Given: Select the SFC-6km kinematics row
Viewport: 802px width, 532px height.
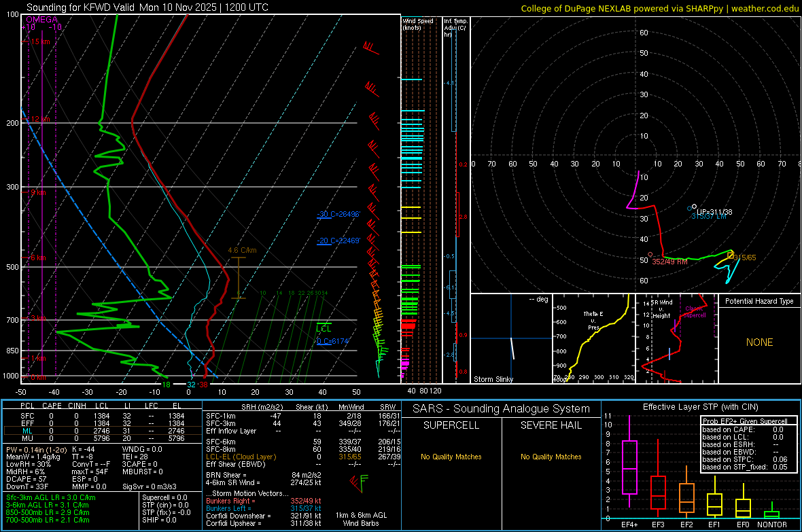Looking at the screenshot, I should [303, 442].
